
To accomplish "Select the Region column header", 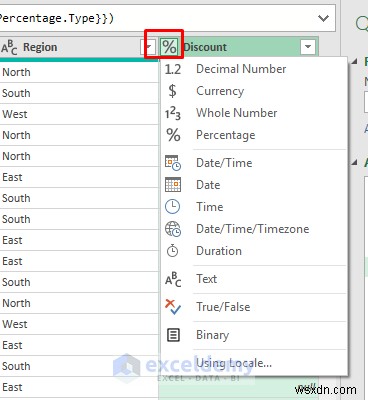I will click(79, 47).
